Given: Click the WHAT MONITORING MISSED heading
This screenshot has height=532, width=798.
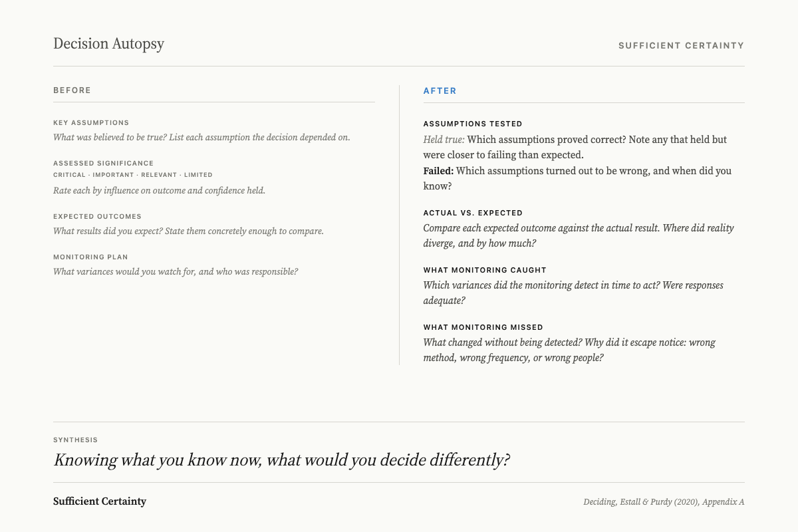Looking at the screenshot, I should pos(483,327).
